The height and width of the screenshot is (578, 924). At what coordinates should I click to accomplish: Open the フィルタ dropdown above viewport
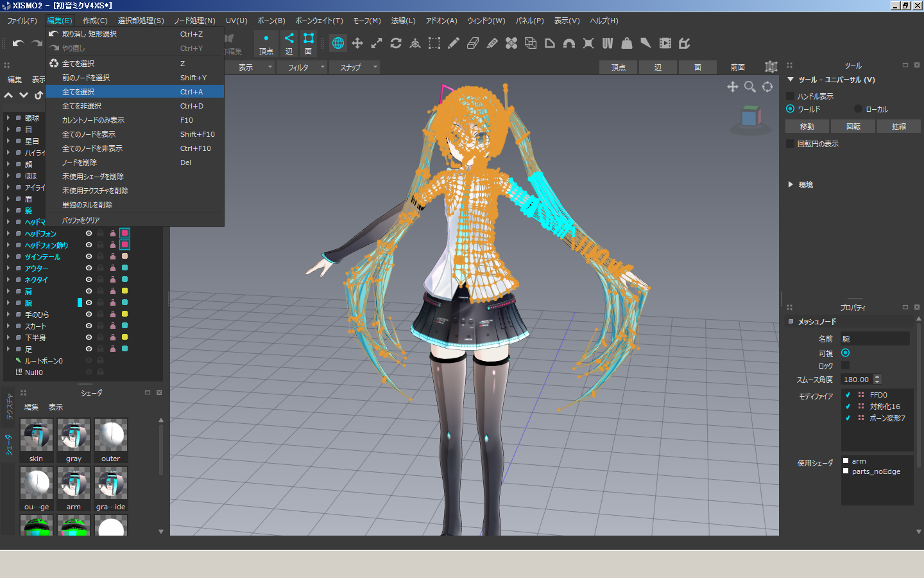[302, 67]
